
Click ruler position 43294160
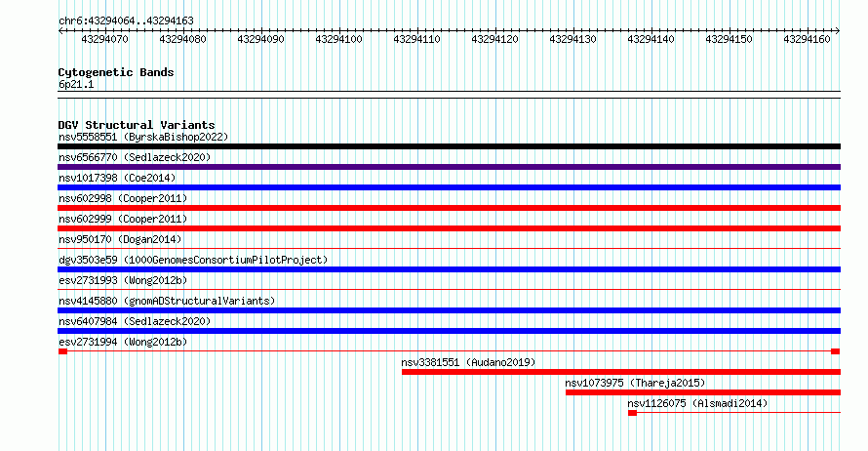click(808, 39)
